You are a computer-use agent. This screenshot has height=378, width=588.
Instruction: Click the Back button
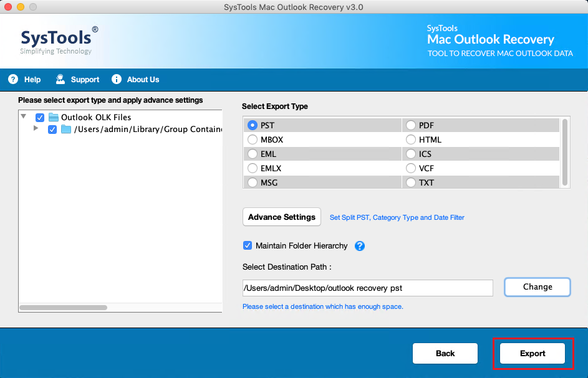(x=445, y=353)
